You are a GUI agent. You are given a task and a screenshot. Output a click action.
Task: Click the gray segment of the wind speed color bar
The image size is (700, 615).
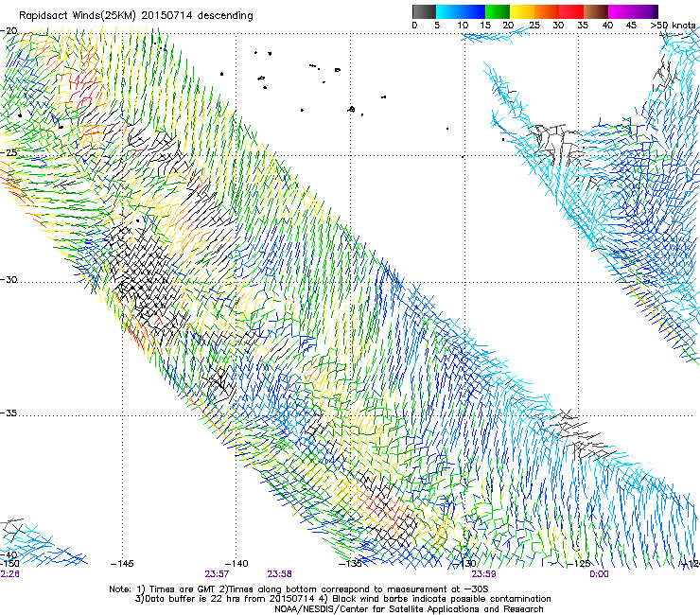coord(424,11)
